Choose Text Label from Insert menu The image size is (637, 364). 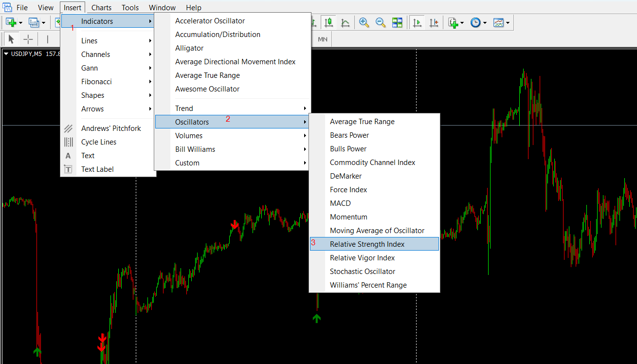click(x=108, y=169)
